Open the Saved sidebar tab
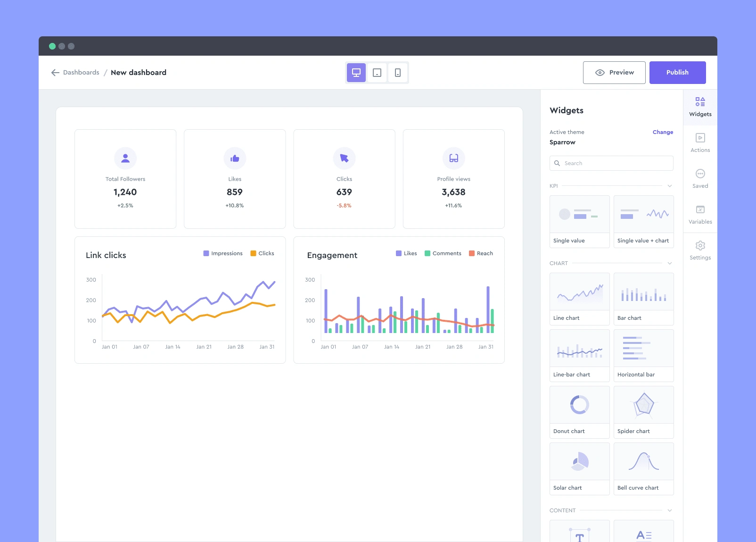The width and height of the screenshot is (756, 542). click(x=700, y=179)
